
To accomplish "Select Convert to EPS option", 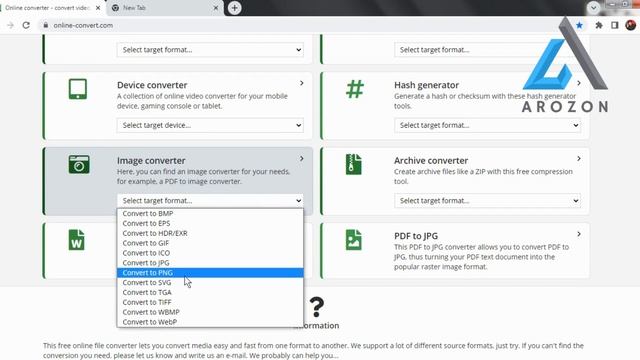I will pyautogui.click(x=210, y=223).
